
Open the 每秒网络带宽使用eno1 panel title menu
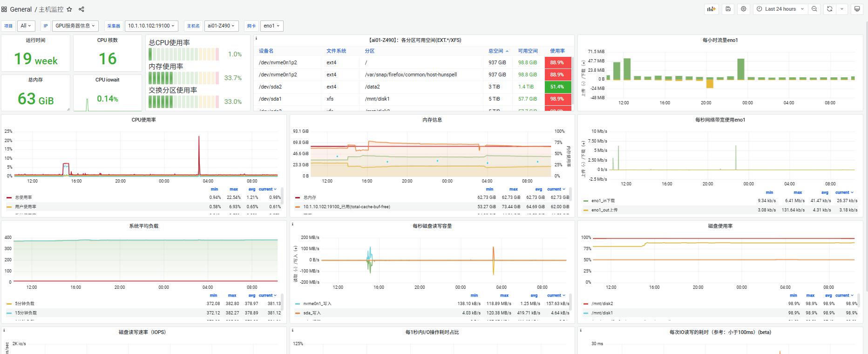tap(720, 120)
